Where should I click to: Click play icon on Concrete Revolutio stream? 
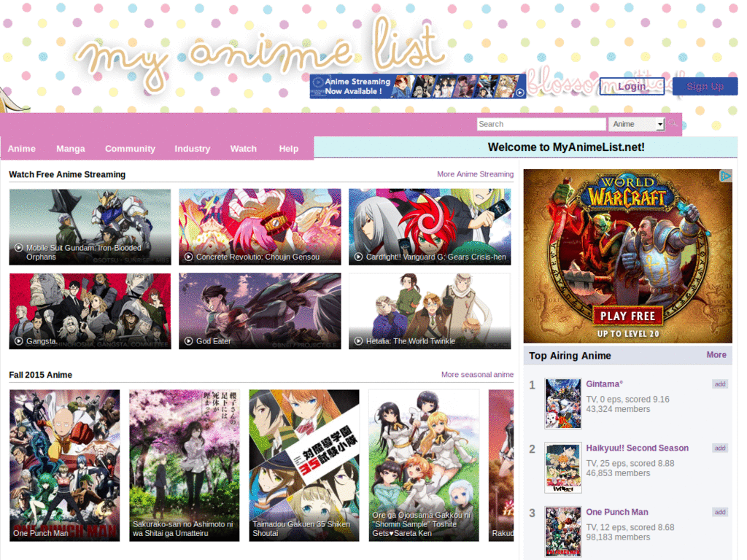pos(189,257)
